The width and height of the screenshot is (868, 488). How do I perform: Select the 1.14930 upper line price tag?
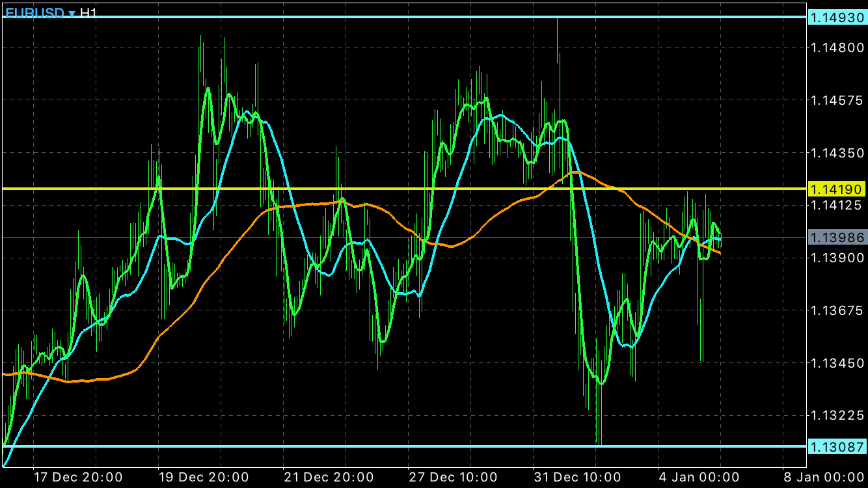coord(837,17)
